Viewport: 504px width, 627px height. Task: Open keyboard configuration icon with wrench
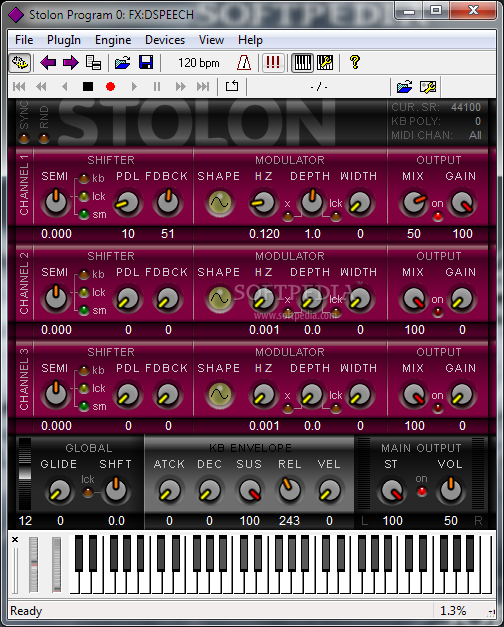click(x=325, y=63)
